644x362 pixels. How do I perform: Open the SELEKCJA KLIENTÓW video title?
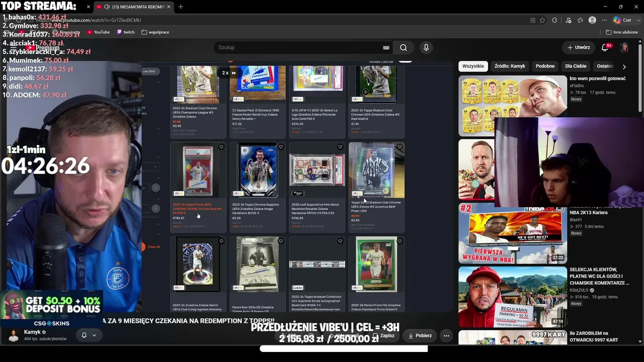pyautogui.click(x=600, y=277)
